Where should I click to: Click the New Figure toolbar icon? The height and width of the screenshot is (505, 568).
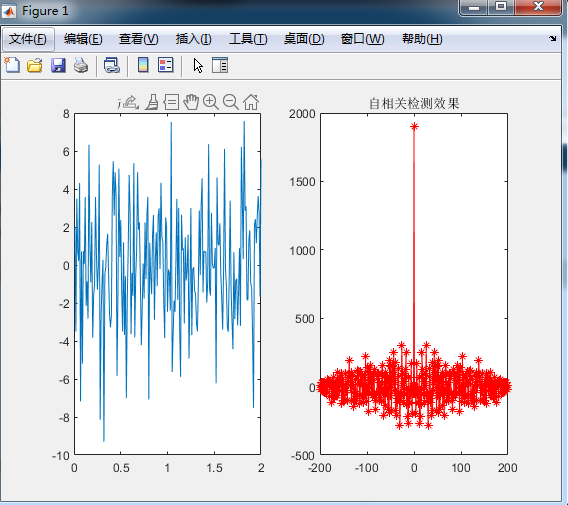12,66
